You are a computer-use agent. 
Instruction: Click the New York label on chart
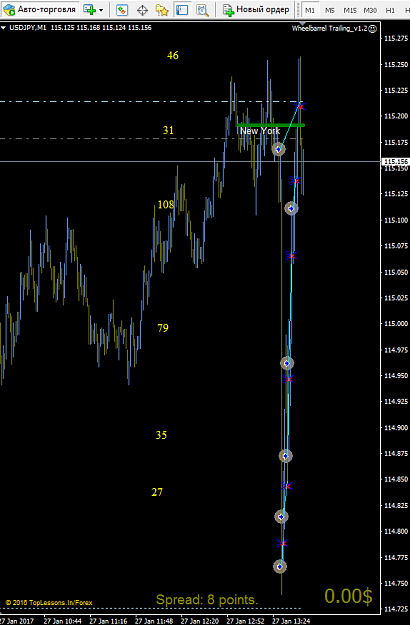tap(260, 131)
